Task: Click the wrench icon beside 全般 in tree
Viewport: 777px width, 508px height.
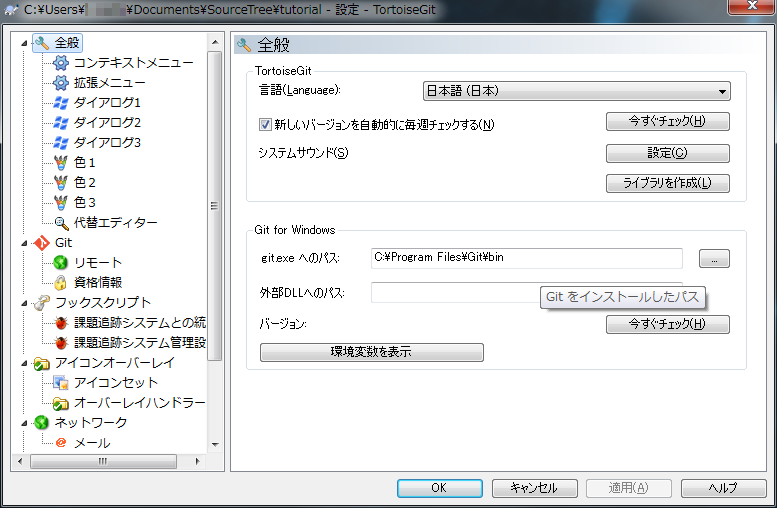Action: coord(42,43)
